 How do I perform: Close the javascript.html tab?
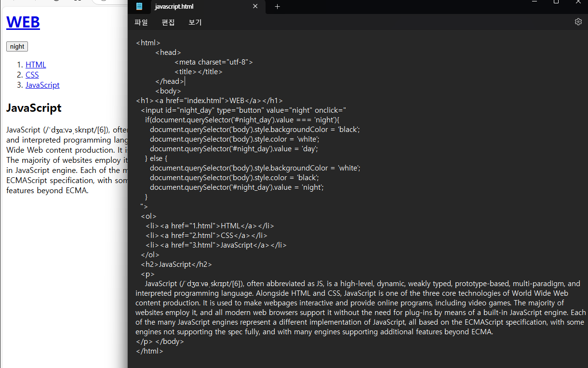pos(255,6)
